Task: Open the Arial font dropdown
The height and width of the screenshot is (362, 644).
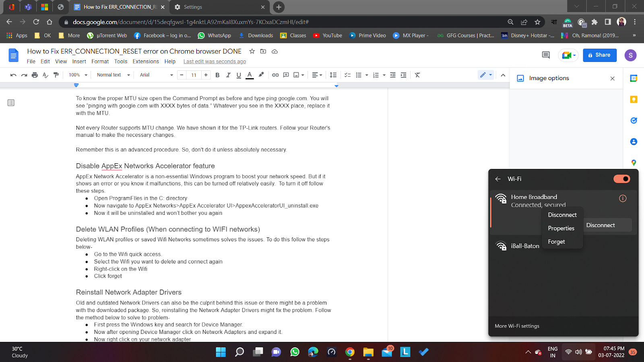Action: 156,75
